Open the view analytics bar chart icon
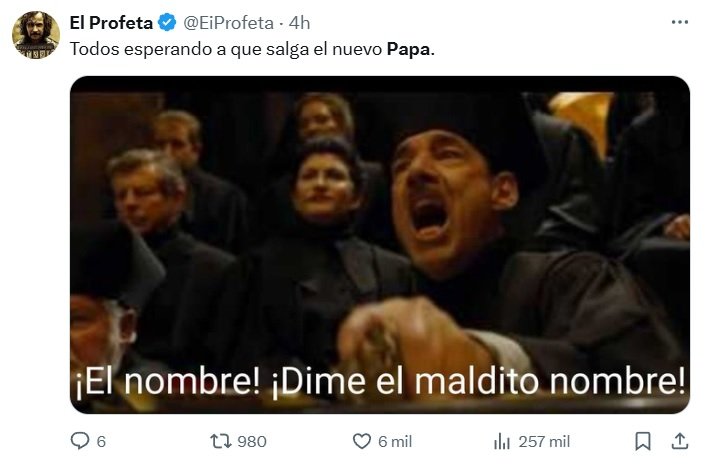710x465 pixels. [502, 441]
